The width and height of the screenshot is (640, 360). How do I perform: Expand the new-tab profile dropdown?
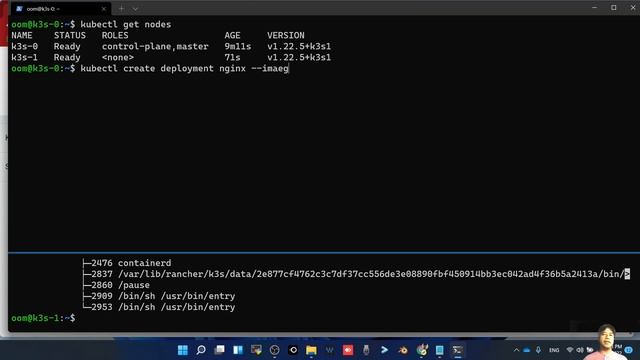[135, 9]
